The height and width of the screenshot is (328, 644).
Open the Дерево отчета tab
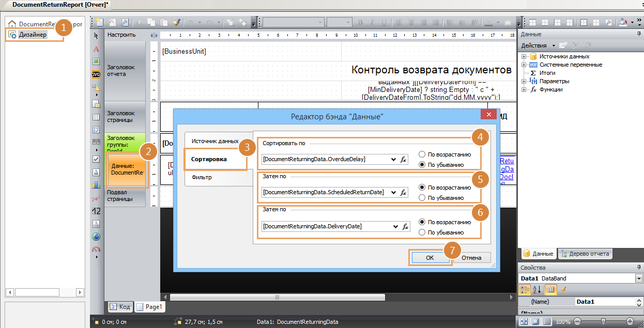coord(586,254)
